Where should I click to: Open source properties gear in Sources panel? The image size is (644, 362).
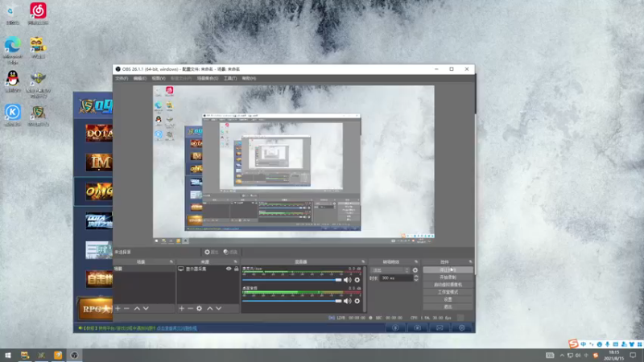pyautogui.click(x=199, y=308)
